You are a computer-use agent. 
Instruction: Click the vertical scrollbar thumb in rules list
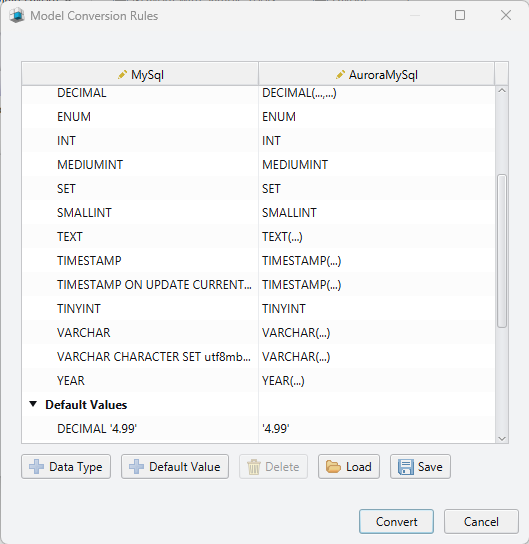502,251
